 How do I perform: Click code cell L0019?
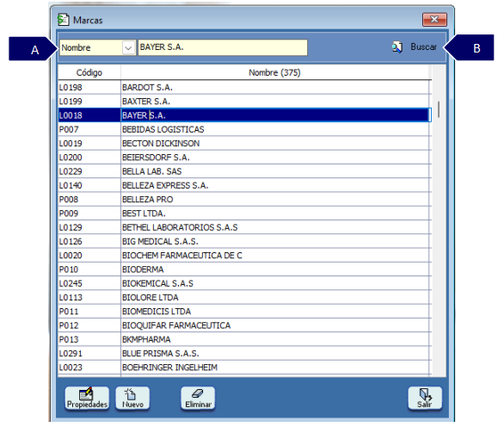tap(89, 143)
